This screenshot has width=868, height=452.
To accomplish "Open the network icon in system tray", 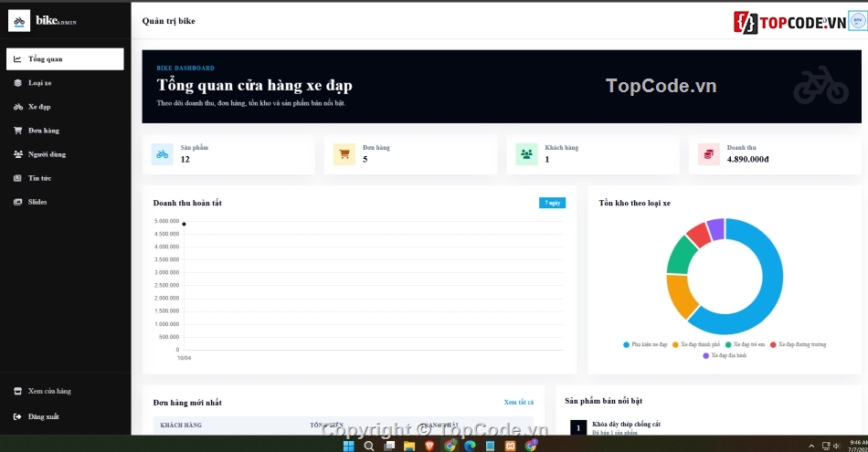I will pos(826,446).
